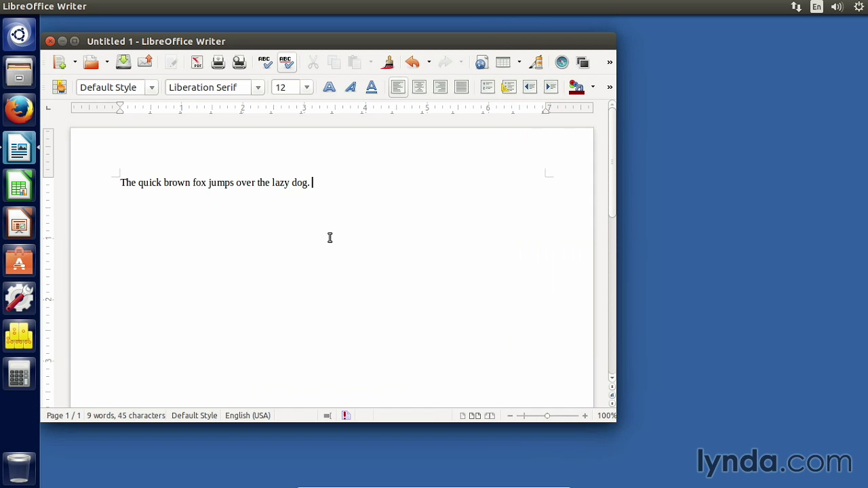Decrease indent icon
Viewport: 868px width, 488px height.
tap(530, 87)
